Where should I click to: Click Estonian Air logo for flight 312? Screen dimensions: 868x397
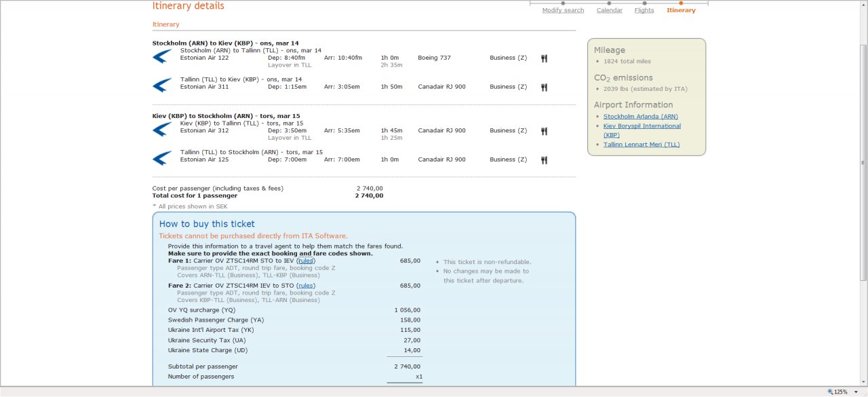[x=162, y=129]
